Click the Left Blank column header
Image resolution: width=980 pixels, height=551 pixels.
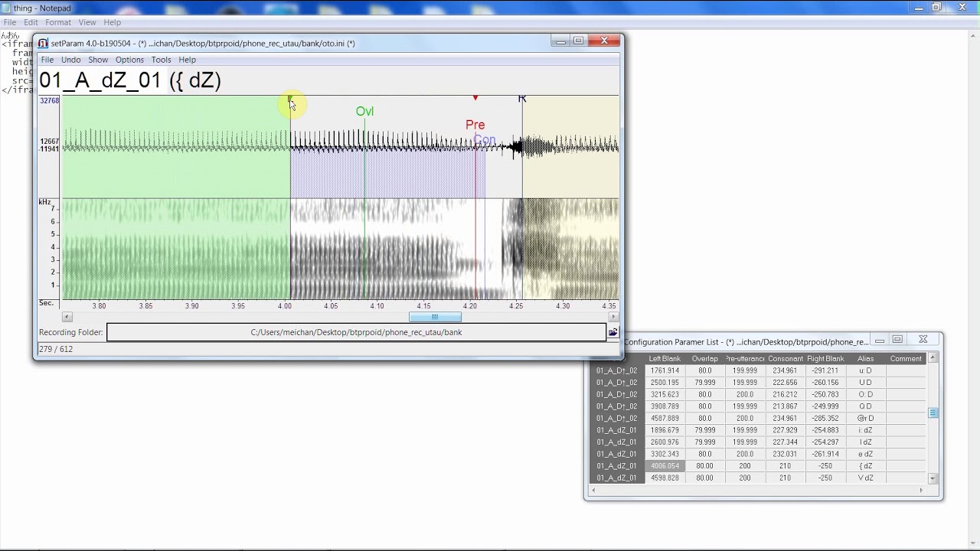point(665,358)
